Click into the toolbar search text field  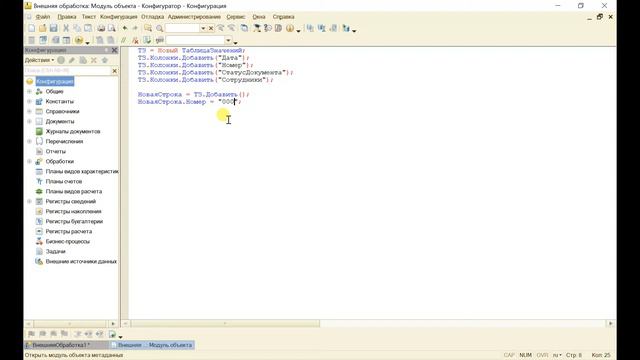[182, 28]
